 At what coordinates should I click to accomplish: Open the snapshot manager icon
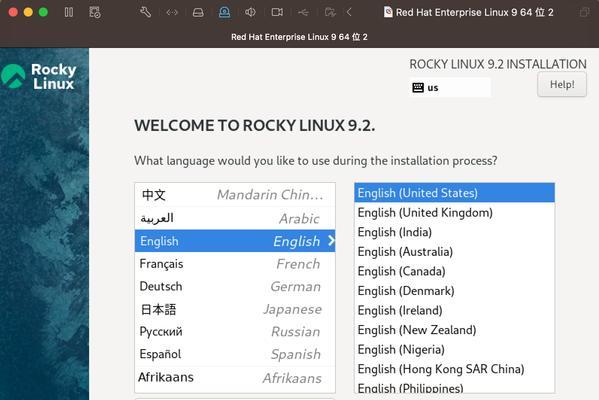tap(95, 12)
